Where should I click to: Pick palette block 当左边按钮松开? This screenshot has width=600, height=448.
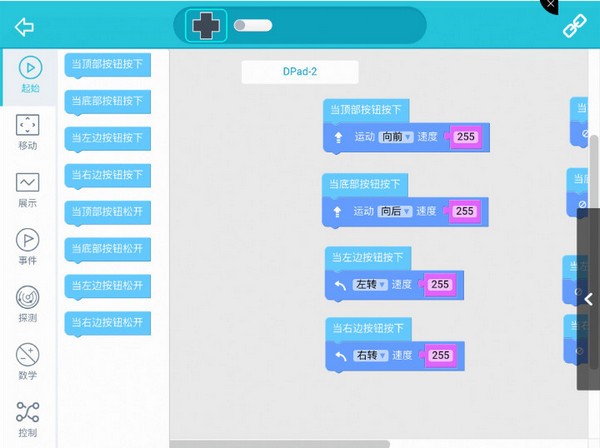[108, 286]
